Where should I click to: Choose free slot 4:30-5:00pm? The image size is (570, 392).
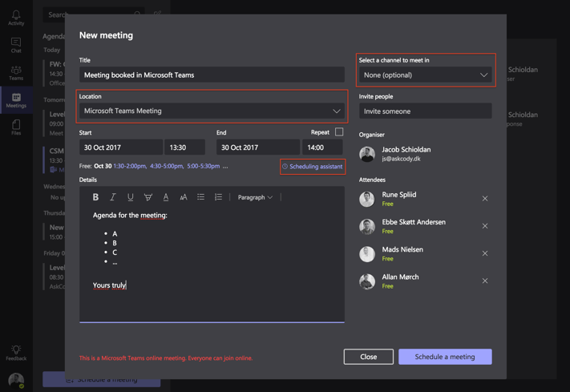167,166
